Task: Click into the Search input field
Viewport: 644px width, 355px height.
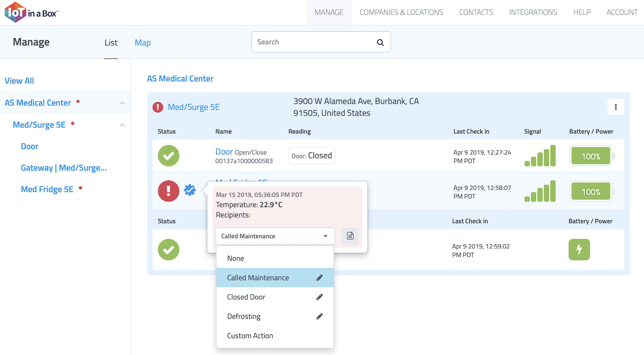Action: (313, 42)
